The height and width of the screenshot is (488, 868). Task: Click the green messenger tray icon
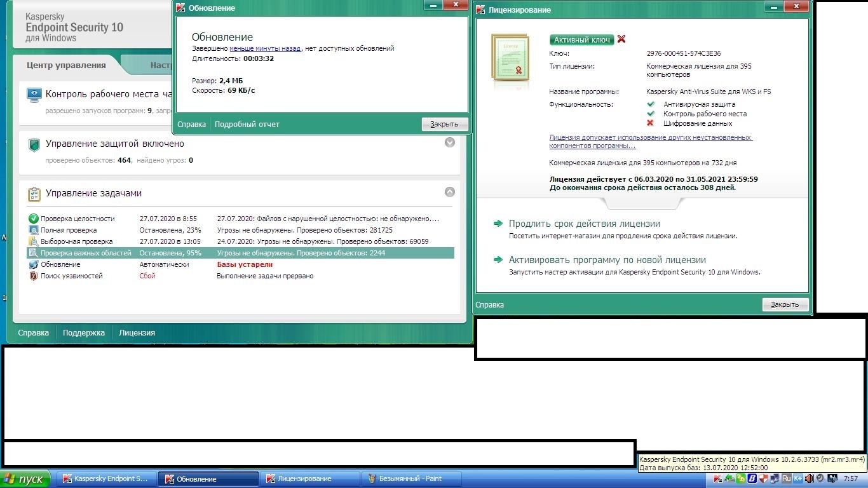[x=740, y=478]
